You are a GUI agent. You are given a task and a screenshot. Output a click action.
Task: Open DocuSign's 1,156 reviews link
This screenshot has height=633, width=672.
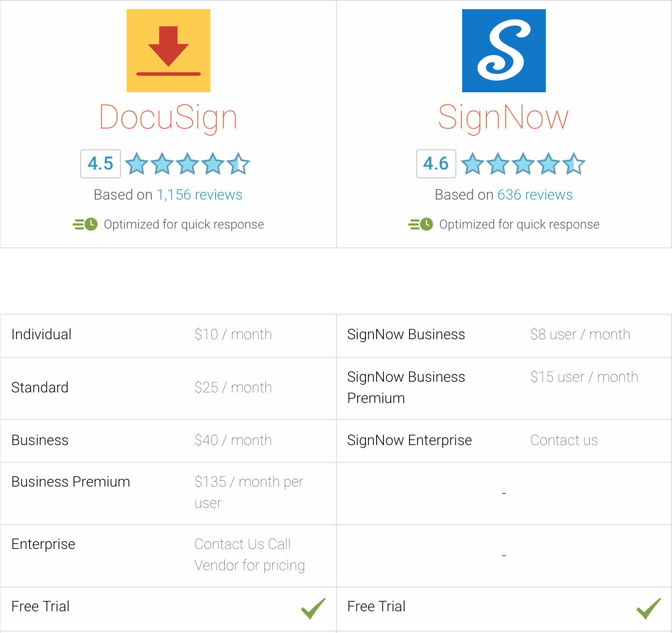[x=199, y=195]
